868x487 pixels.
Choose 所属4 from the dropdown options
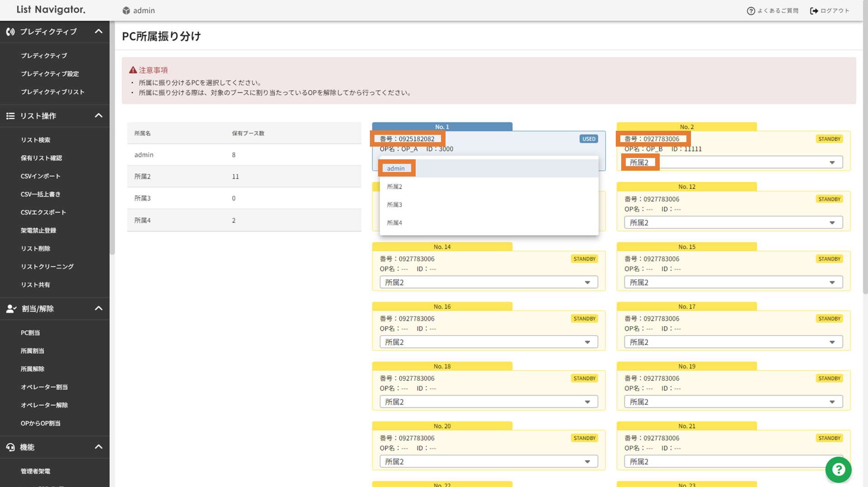(394, 223)
